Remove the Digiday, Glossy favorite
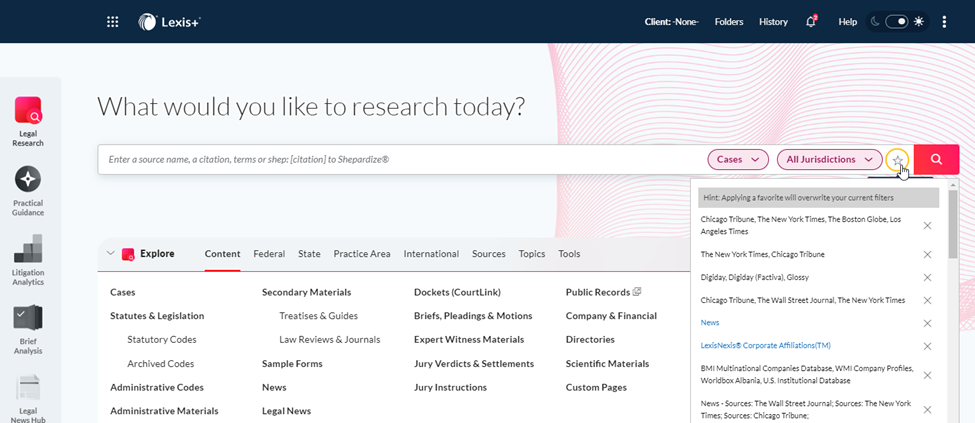 927,277
